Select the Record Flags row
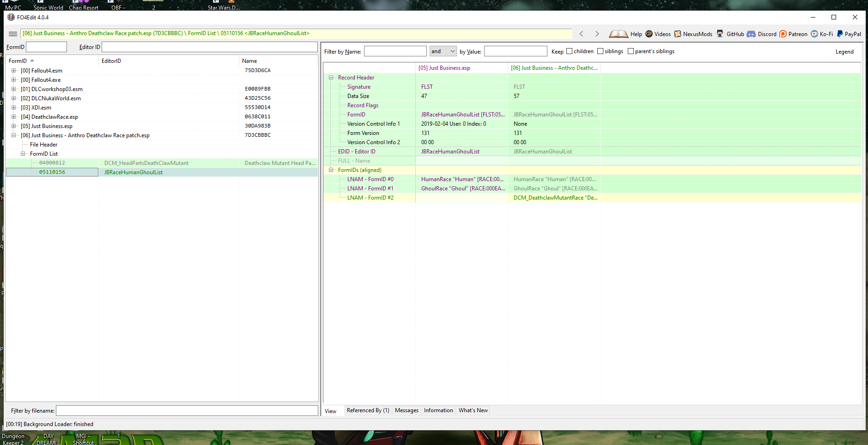 (x=592, y=105)
